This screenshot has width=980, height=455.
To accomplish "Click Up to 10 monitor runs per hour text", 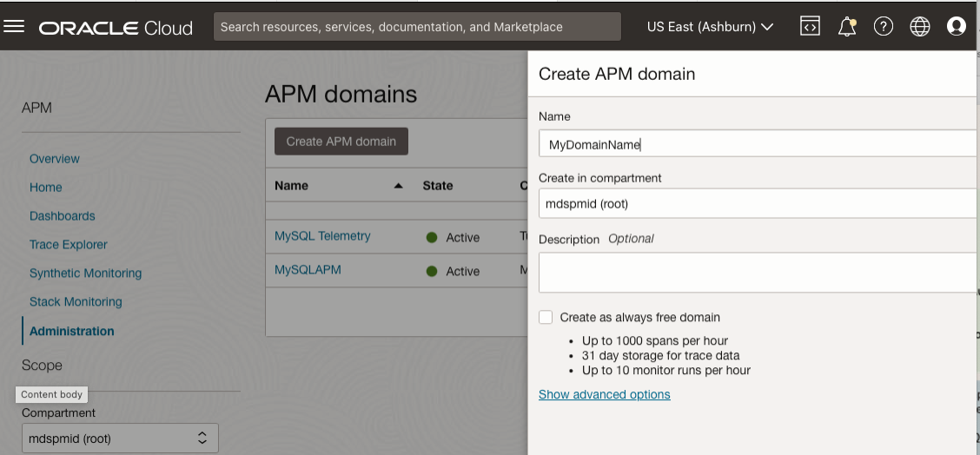I will click(x=666, y=370).
